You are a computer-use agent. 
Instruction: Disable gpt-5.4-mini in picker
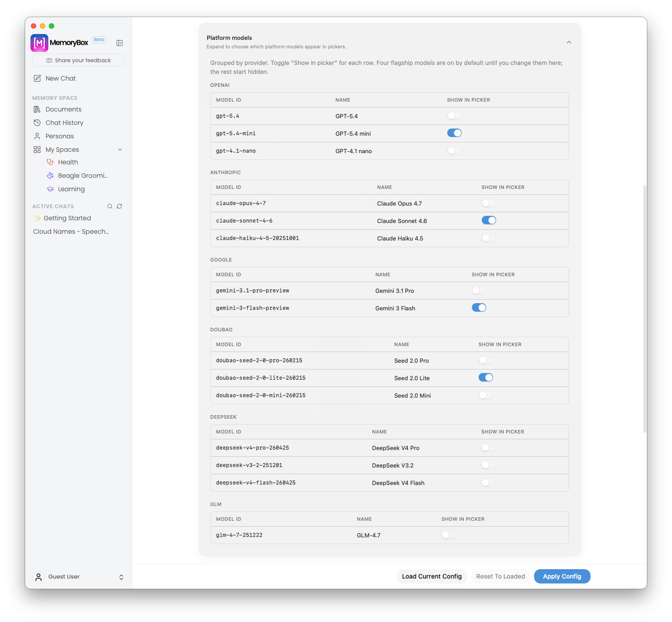[x=454, y=133]
